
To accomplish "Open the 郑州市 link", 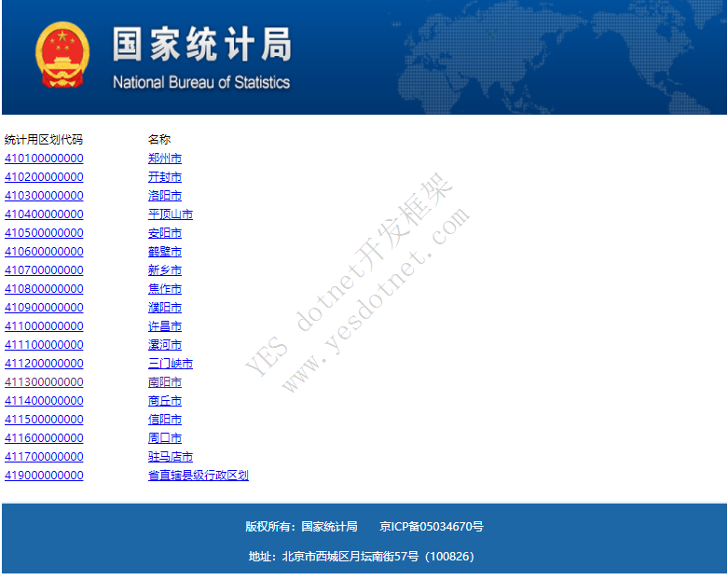I will click(165, 159).
